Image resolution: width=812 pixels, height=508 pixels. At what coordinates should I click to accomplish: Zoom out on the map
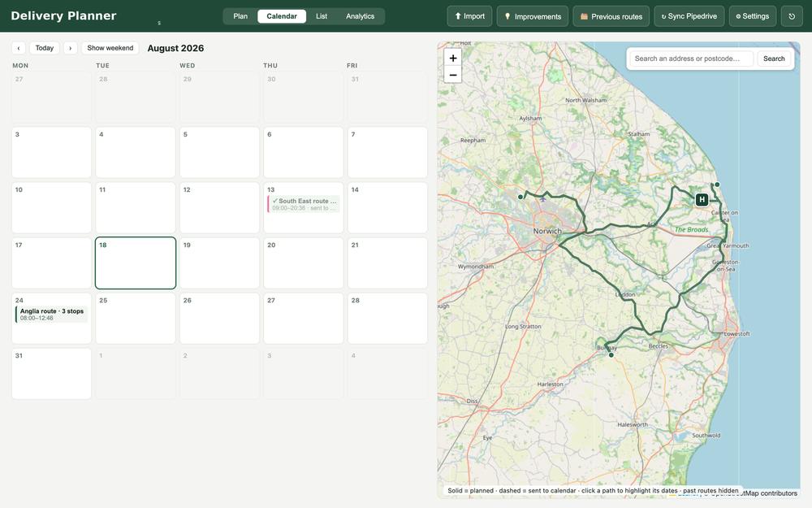point(452,75)
